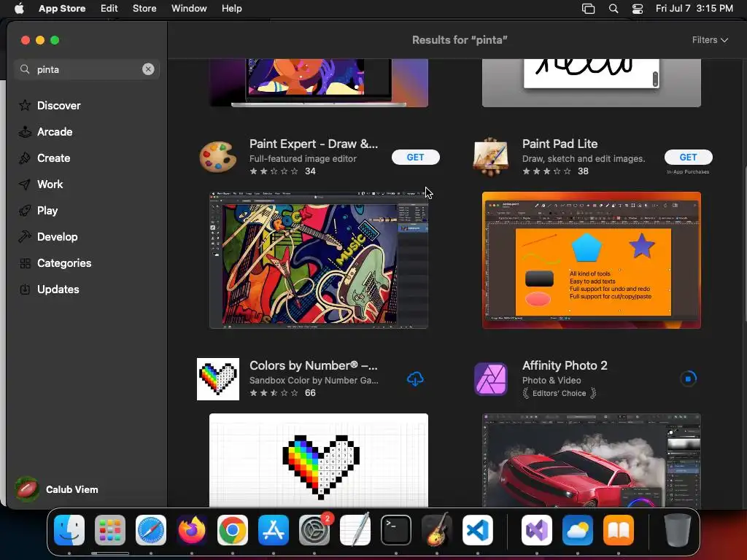Open Finder from the Dock
Viewport: 747px width, 560px height.
tap(69, 530)
